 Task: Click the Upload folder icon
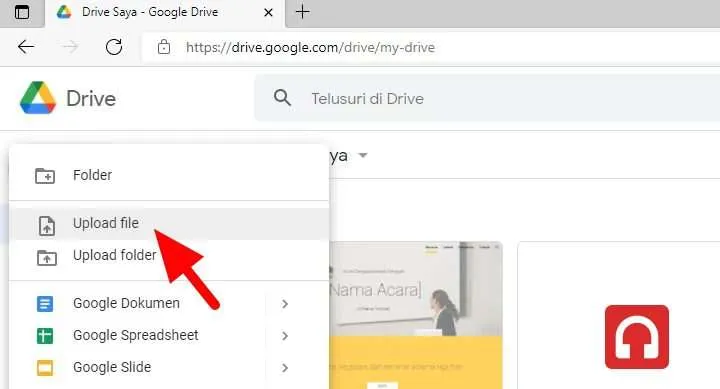click(46, 258)
